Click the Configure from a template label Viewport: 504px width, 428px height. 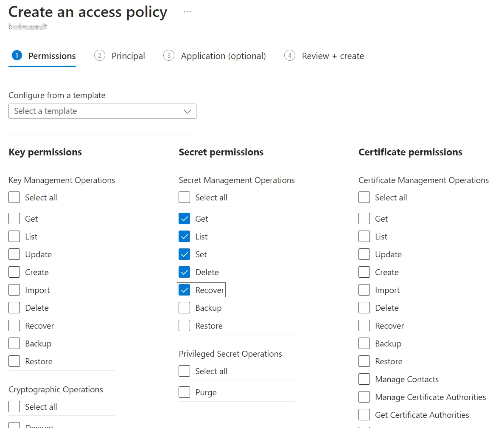(57, 95)
